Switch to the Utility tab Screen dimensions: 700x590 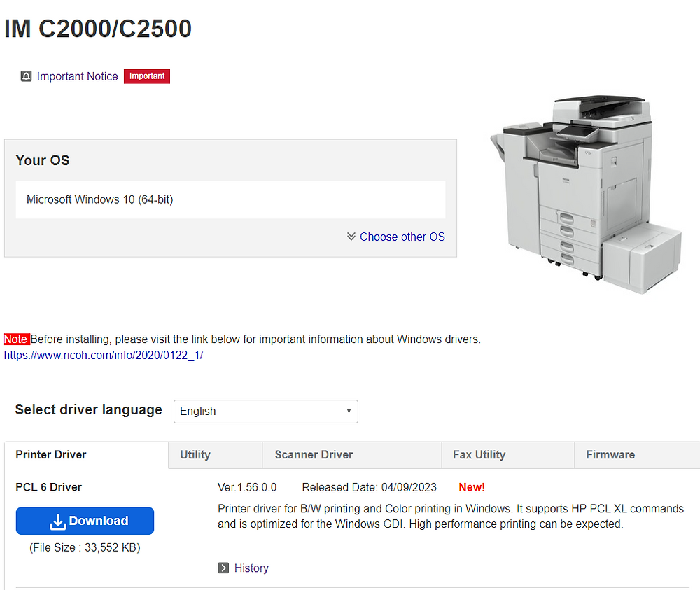pos(195,455)
